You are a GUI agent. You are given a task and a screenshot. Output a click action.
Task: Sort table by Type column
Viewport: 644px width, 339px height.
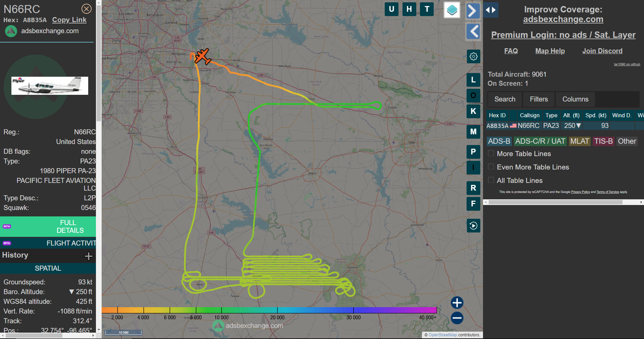point(551,115)
